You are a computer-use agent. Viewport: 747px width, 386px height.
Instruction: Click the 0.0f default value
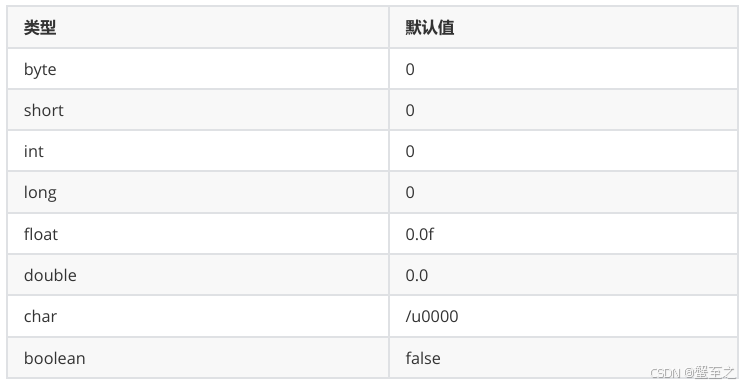click(x=419, y=234)
